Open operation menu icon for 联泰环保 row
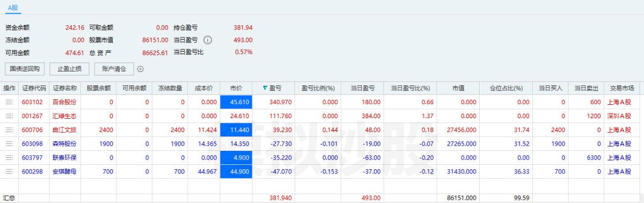Image resolution: width=644 pixels, height=203 pixels. tap(9, 158)
